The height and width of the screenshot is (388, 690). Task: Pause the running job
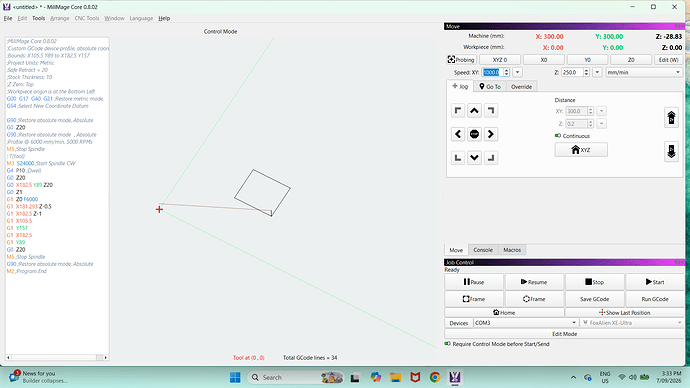pos(474,282)
